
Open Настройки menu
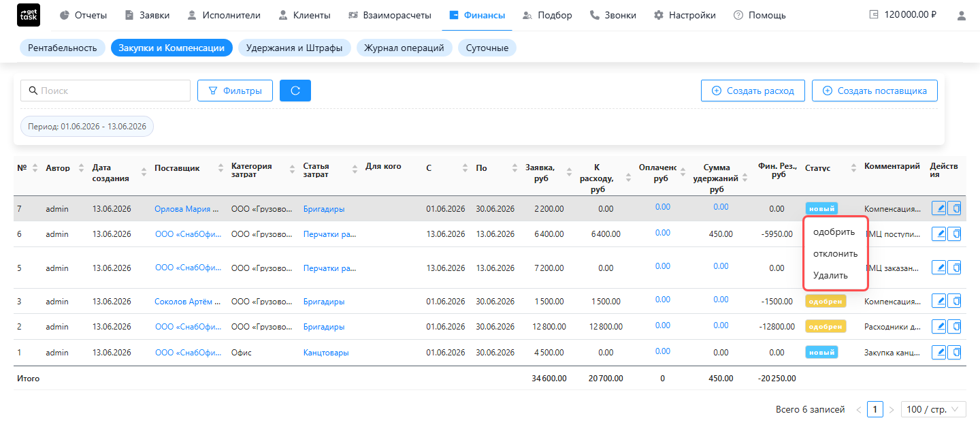pyautogui.click(x=685, y=15)
